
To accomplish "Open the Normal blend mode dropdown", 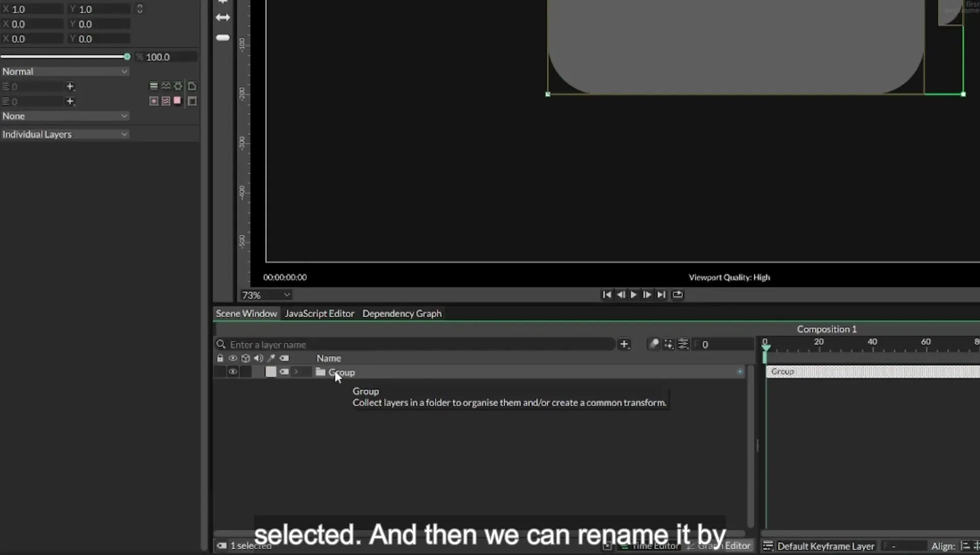I will pos(65,72).
